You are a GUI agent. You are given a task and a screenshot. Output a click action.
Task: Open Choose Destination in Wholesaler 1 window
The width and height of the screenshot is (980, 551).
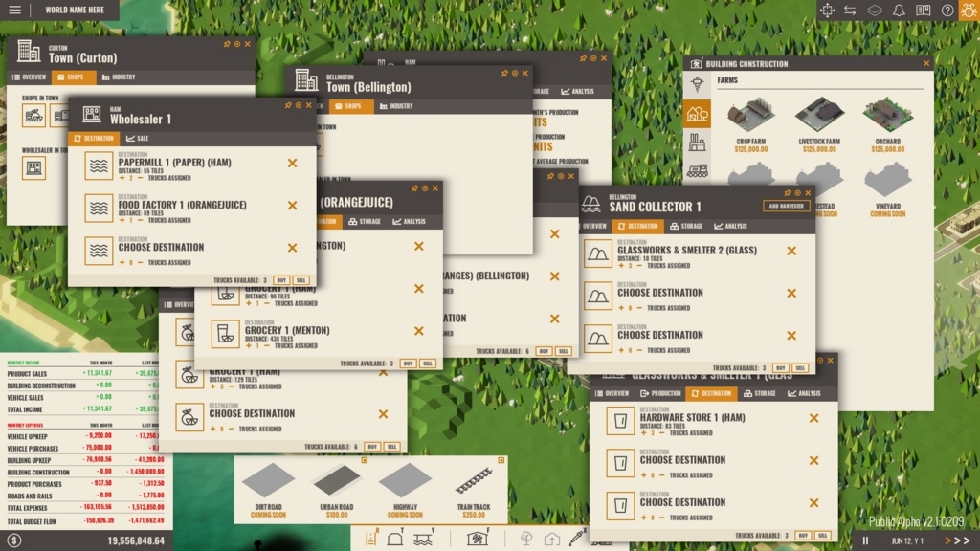[x=161, y=248]
